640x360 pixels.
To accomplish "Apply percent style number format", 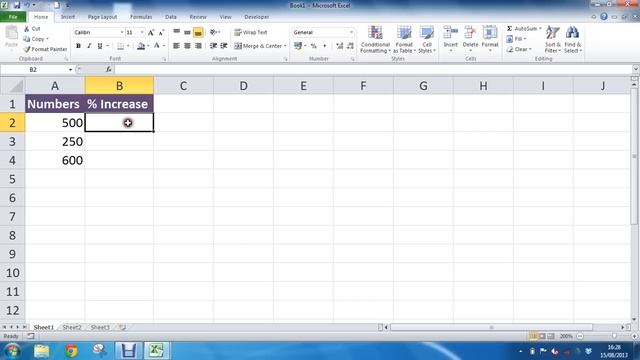I will coord(314,46).
